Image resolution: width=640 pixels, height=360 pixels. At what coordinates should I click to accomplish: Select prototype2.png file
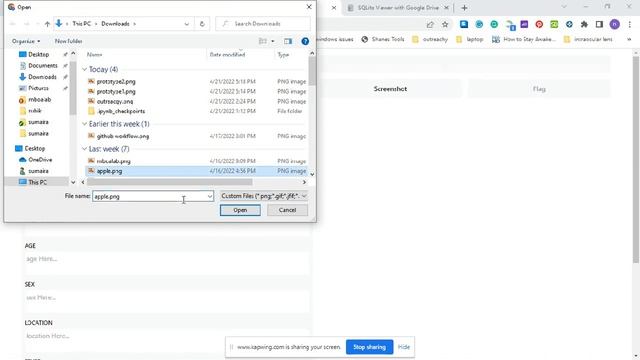point(116,82)
